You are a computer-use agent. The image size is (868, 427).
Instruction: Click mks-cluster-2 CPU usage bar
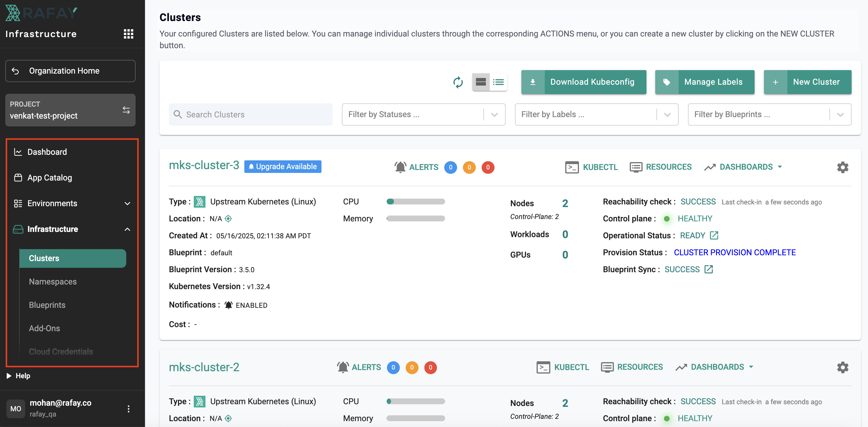[416, 401]
